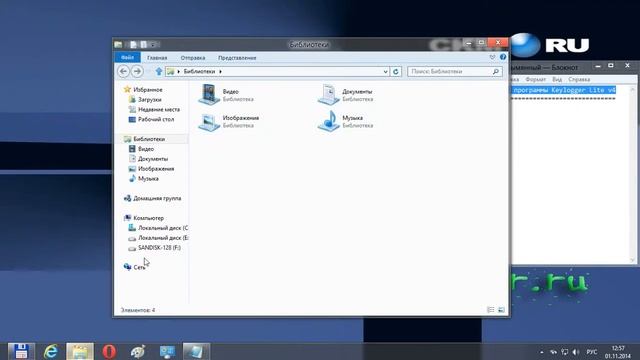The width and height of the screenshot is (640, 360).
Task: Switch to the Представление tab
Action: tap(237, 58)
